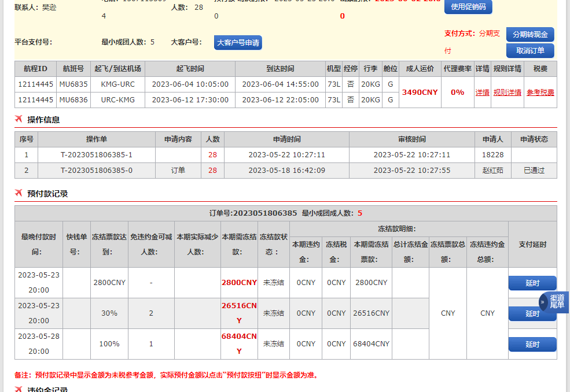Screen dimensions: 570x392
Task: Click the 分期转现金 button
Action: coord(529,35)
